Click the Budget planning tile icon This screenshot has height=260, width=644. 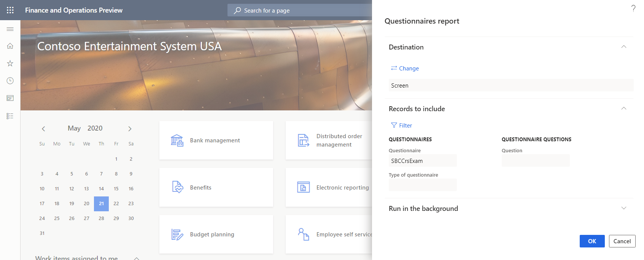[x=177, y=234]
